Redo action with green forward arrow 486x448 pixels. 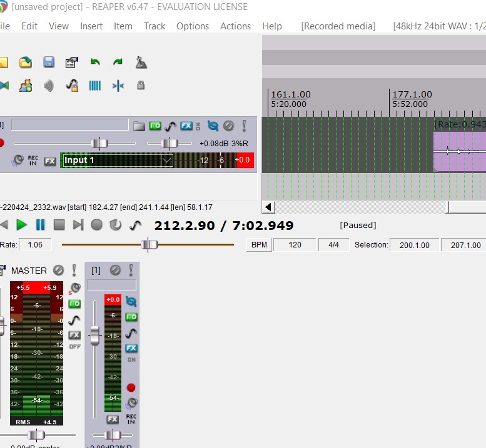coord(118,62)
